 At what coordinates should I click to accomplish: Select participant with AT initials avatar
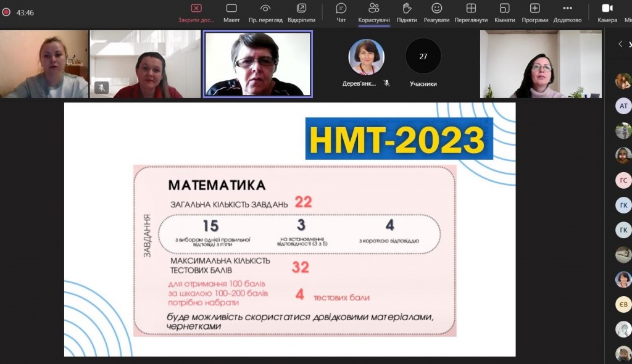(x=623, y=106)
